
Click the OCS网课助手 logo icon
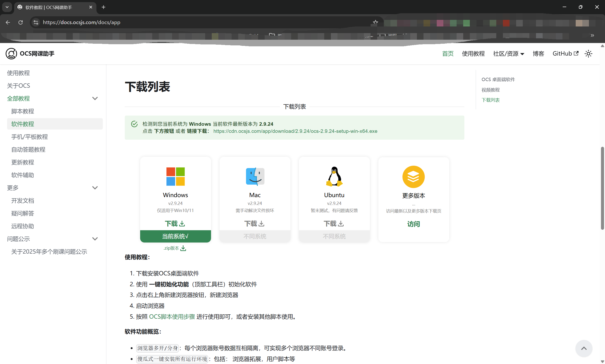click(x=11, y=53)
